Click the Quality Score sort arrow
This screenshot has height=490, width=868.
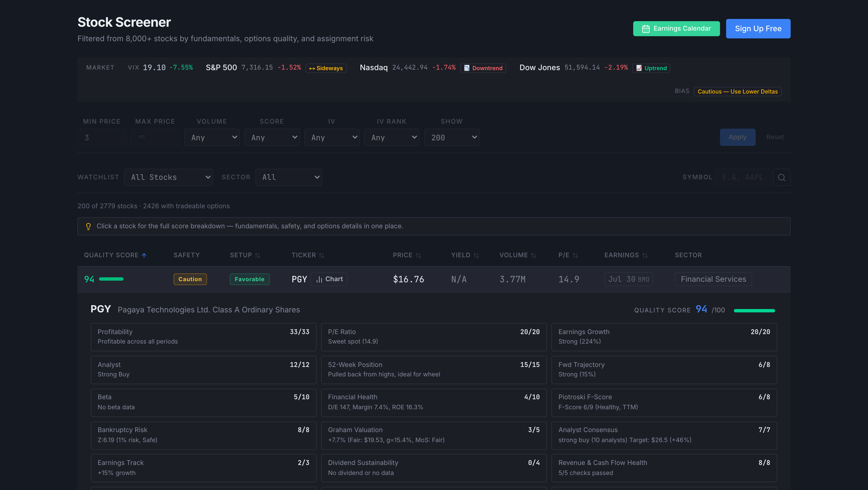144,255
